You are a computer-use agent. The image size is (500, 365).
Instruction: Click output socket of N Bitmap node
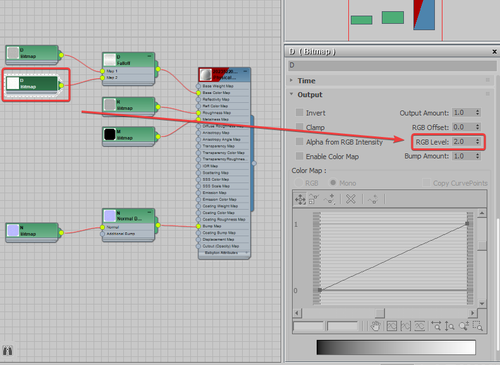(x=61, y=232)
